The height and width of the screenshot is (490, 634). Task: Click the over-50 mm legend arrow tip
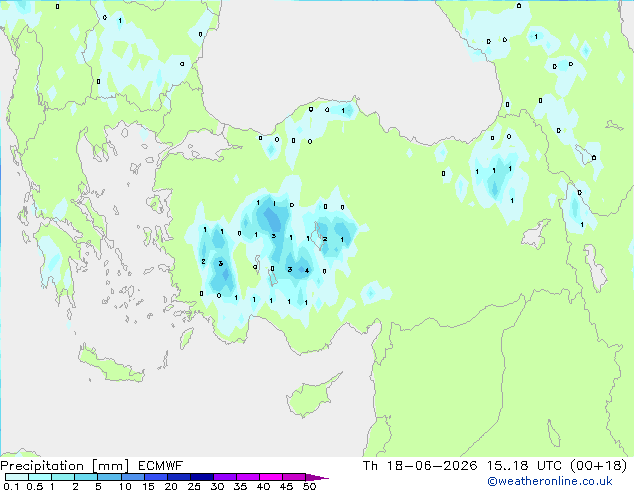[317, 477]
